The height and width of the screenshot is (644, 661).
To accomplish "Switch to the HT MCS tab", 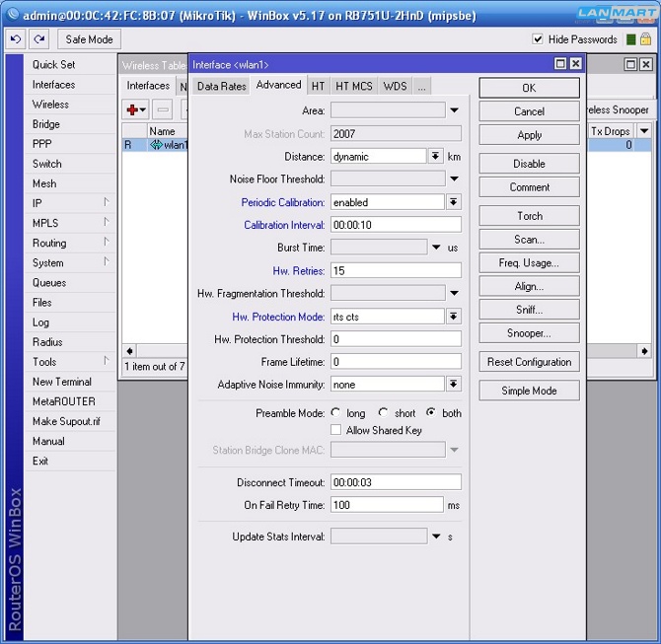I will tap(353, 87).
